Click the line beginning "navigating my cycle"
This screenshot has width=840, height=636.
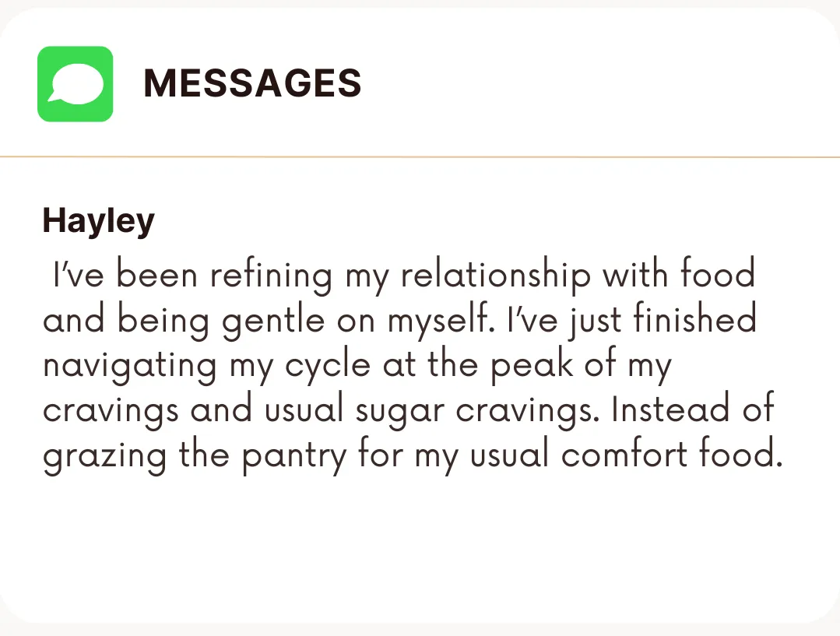pyautogui.click(x=357, y=365)
